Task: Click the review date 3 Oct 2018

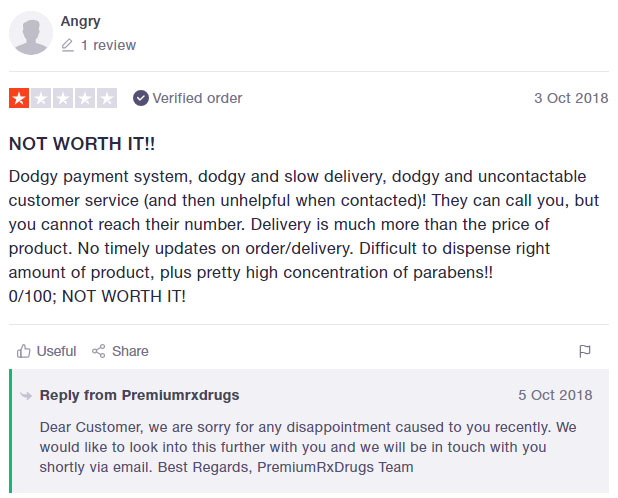Action: click(570, 98)
